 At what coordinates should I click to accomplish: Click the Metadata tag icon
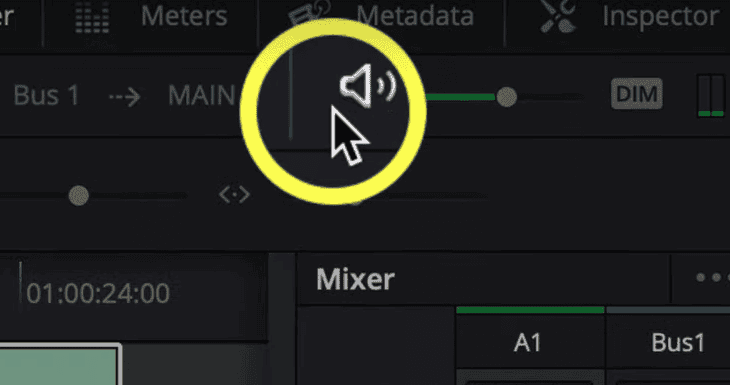(x=309, y=12)
